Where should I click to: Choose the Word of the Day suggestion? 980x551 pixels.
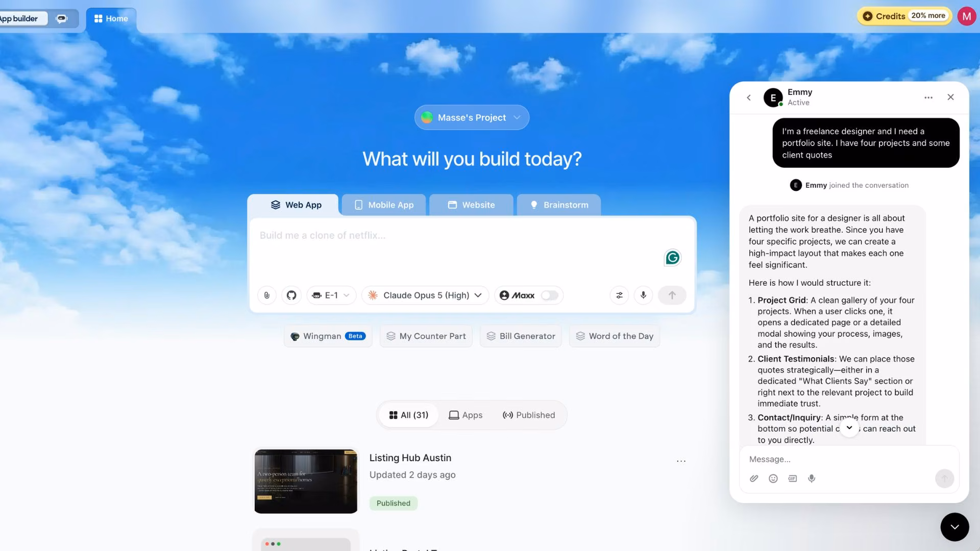click(615, 336)
